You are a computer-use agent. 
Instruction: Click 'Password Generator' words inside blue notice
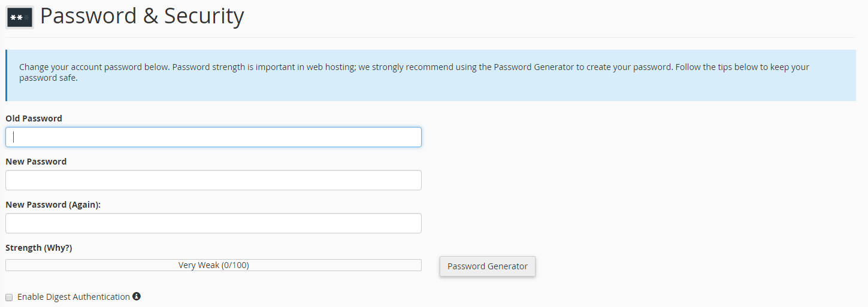[x=534, y=67]
